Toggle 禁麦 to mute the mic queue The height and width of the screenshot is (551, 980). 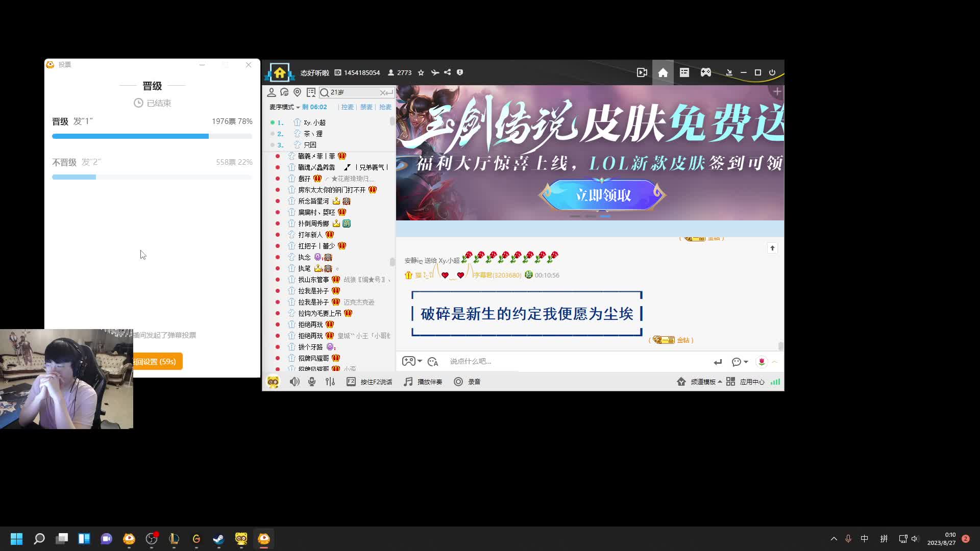pos(366,107)
